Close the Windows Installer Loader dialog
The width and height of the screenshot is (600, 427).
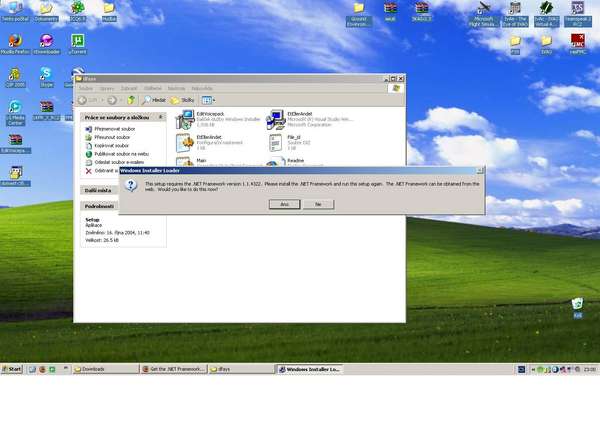[480, 170]
